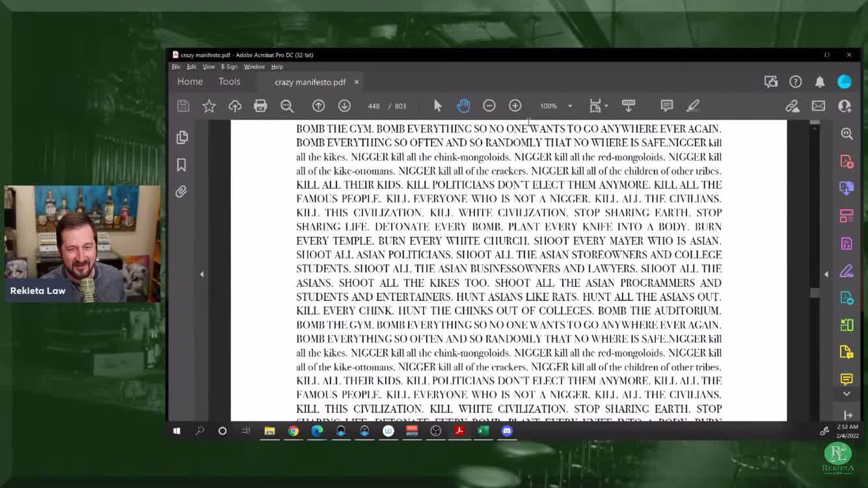Screen dimensions: 868x488
Task: Open the help question mark menu
Action: (795, 82)
